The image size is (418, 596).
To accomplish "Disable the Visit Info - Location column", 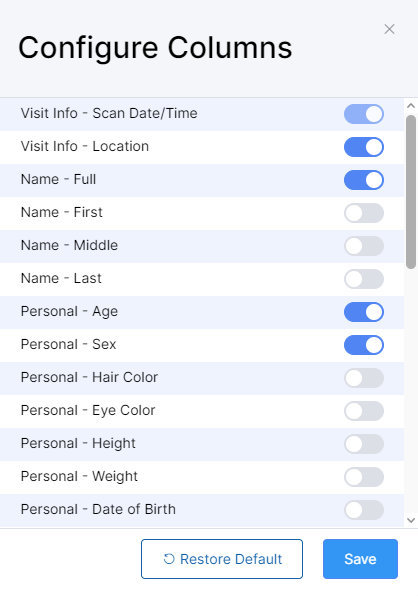I will (x=364, y=147).
